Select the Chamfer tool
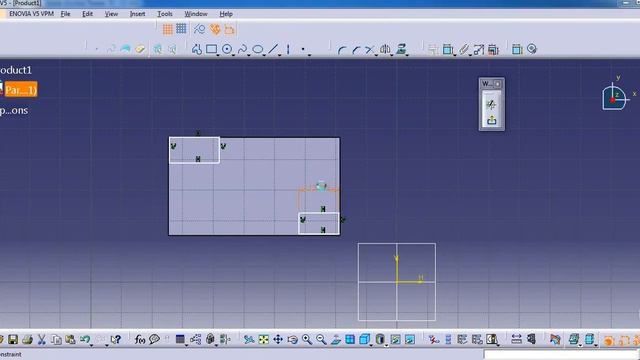The height and width of the screenshot is (360, 640). (356, 50)
